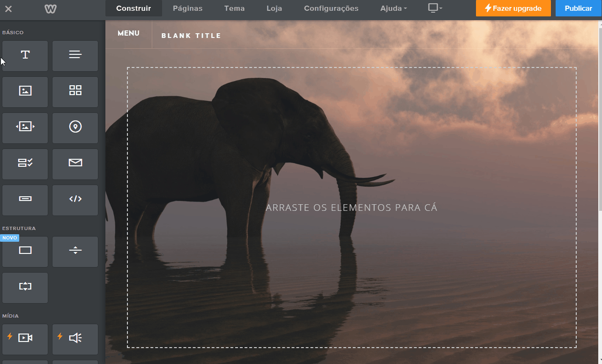Close the editor with X icon
The width and height of the screenshot is (602, 364).
click(8, 8)
